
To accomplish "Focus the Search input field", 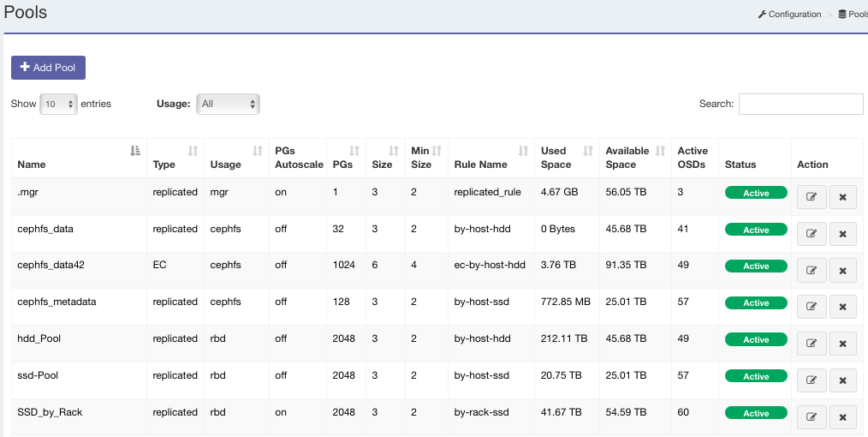I will tap(800, 104).
